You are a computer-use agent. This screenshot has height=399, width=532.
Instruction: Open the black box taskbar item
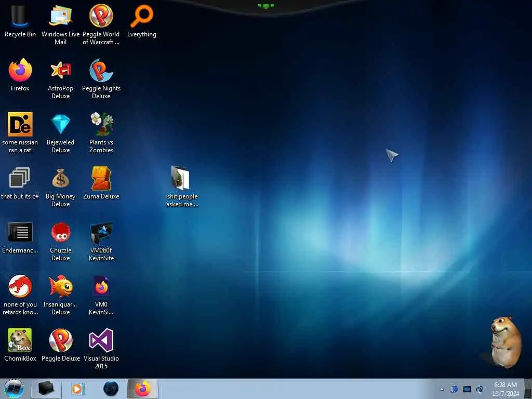point(46,389)
